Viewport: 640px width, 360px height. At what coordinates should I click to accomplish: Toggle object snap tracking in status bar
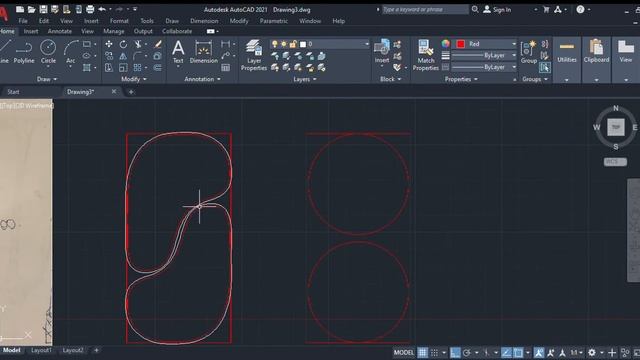(506, 352)
